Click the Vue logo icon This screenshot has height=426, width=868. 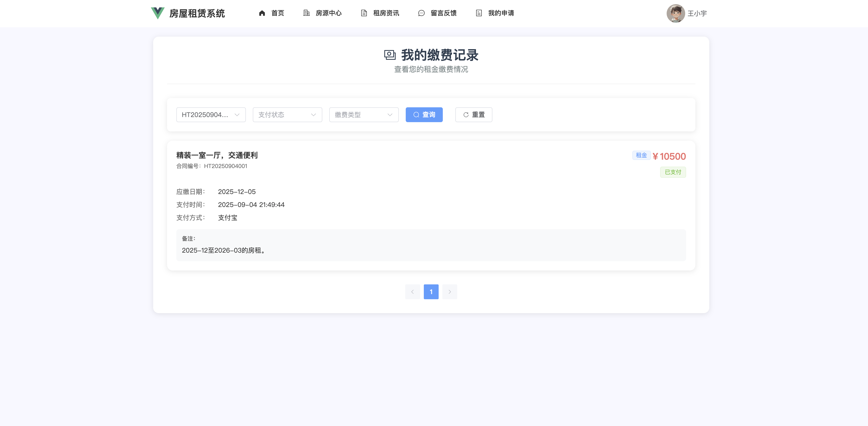[157, 13]
